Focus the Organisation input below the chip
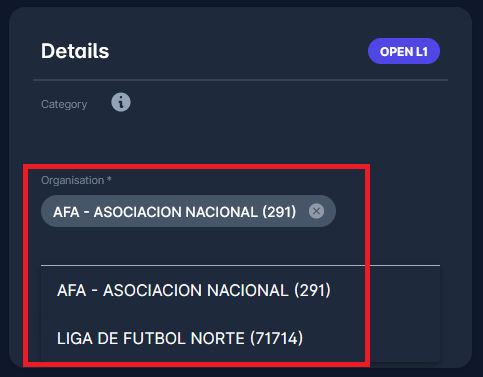 coord(240,247)
